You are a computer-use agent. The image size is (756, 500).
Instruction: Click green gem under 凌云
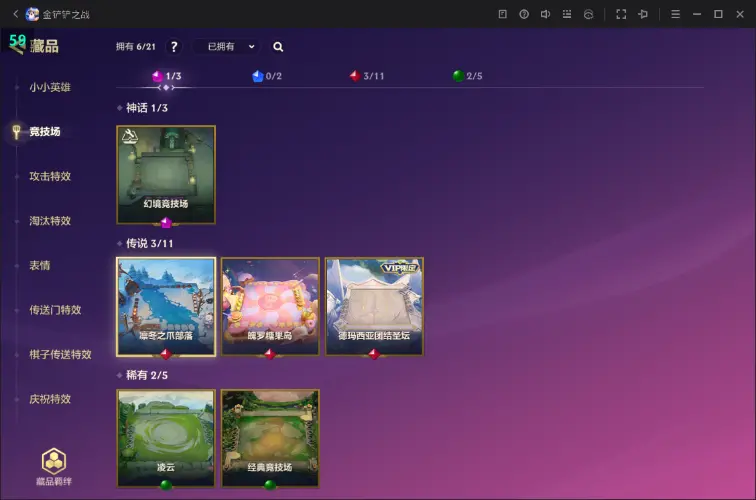coord(166,485)
